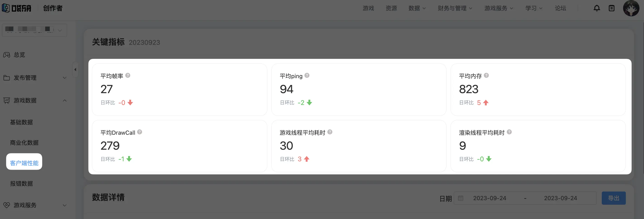
Task: Collapse the left sidebar panel
Action: [x=75, y=70]
